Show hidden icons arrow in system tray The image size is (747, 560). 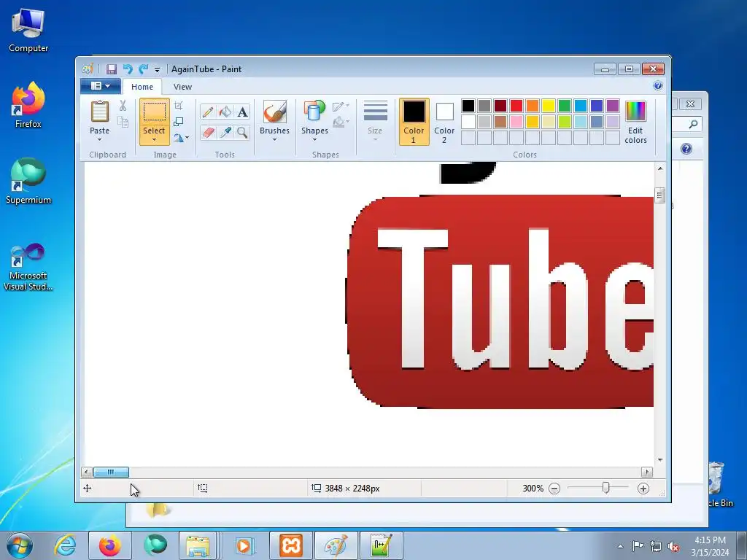[620, 546]
